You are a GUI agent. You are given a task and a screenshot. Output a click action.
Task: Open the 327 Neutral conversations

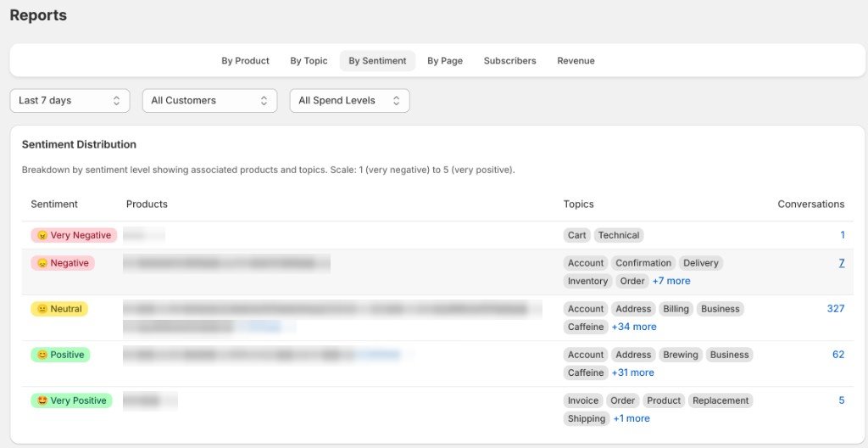click(835, 309)
